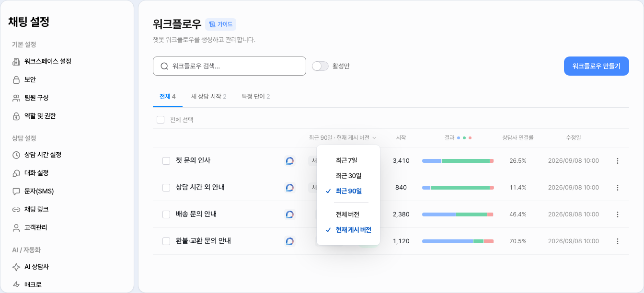Viewport: 644px width, 293px height.
Task: Click the 고객관리 person icon
Action: click(16, 227)
